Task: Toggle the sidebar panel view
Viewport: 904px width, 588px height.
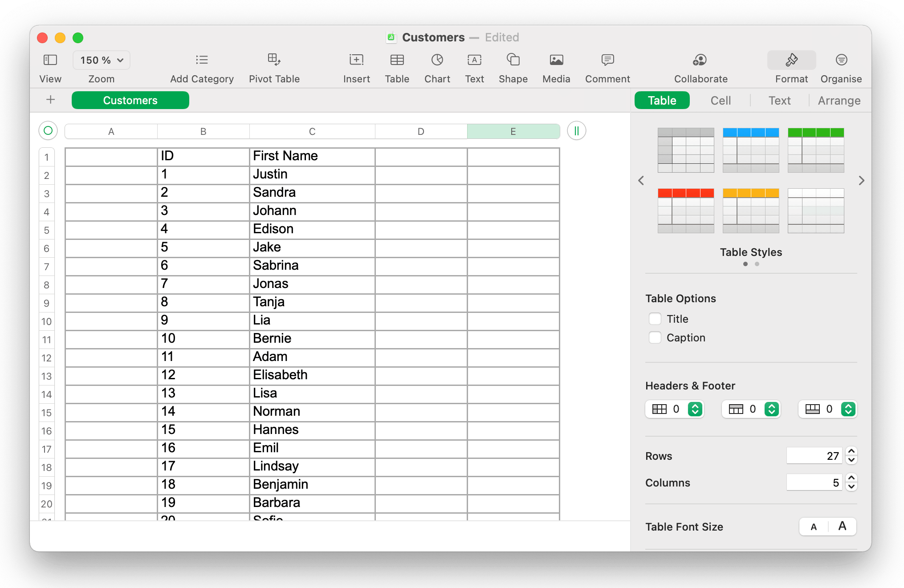Action: (x=49, y=59)
